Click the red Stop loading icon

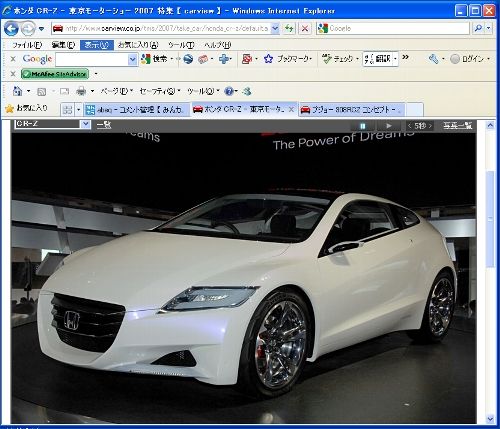click(x=305, y=29)
